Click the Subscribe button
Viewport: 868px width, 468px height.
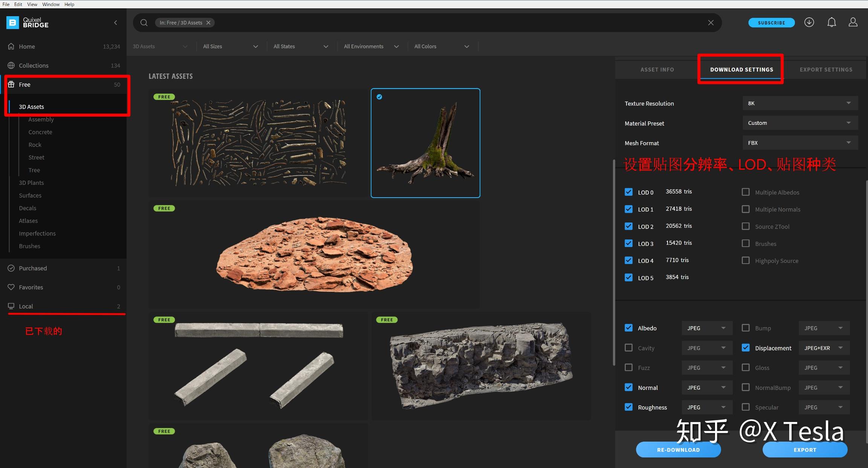tap(771, 23)
